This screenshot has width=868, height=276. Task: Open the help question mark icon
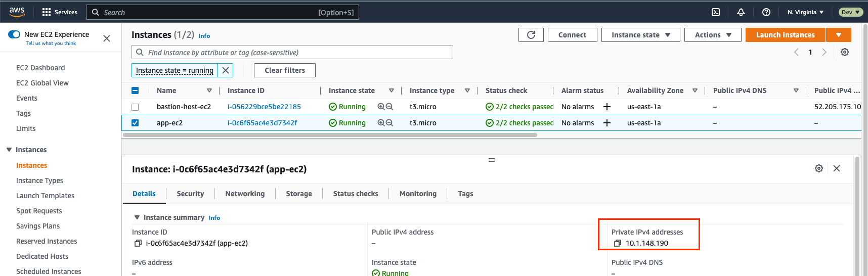(x=766, y=12)
